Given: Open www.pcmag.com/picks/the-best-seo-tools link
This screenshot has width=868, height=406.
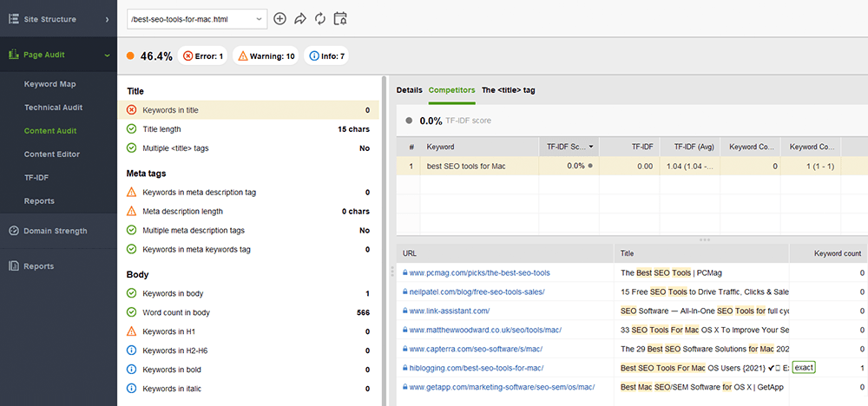Looking at the screenshot, I should click(479, 272).
